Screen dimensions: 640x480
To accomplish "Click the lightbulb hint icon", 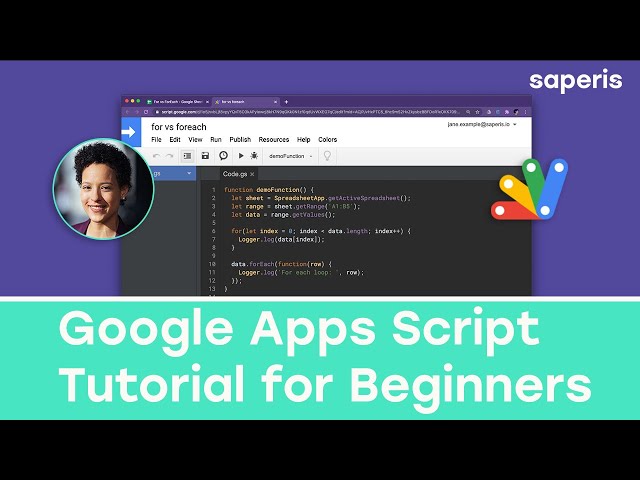I will [327, 156].
